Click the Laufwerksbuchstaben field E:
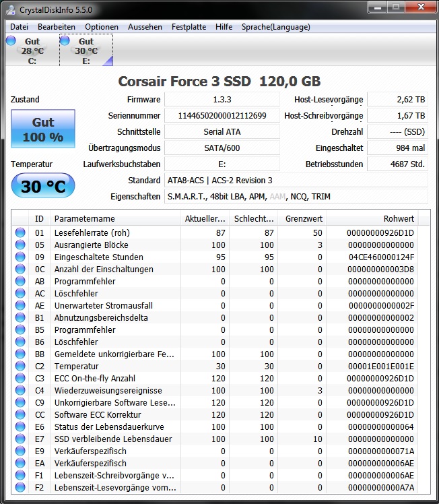Screen dimensions: 439x504 click(x=222, y=164)
